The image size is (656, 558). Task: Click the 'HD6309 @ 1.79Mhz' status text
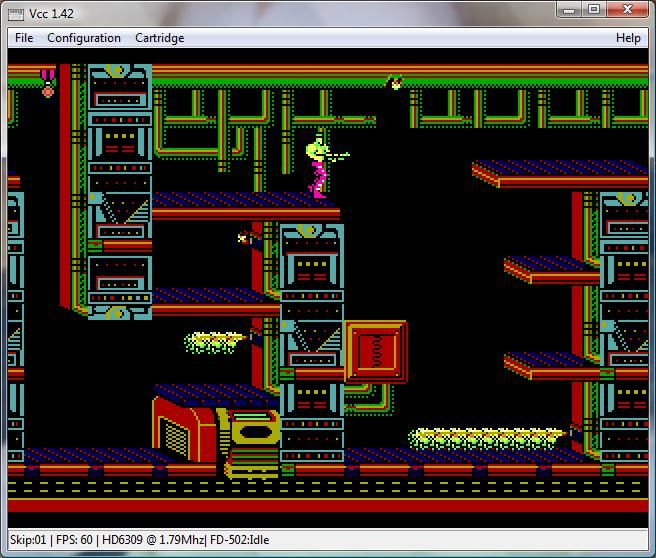tap(153, 540)
